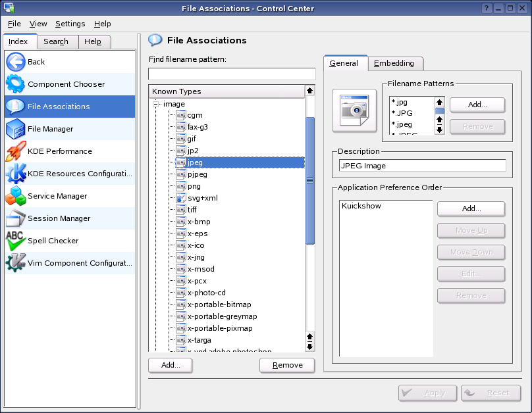Click the Find filename pattern field
532x413 pixels.
click(232, 74)
